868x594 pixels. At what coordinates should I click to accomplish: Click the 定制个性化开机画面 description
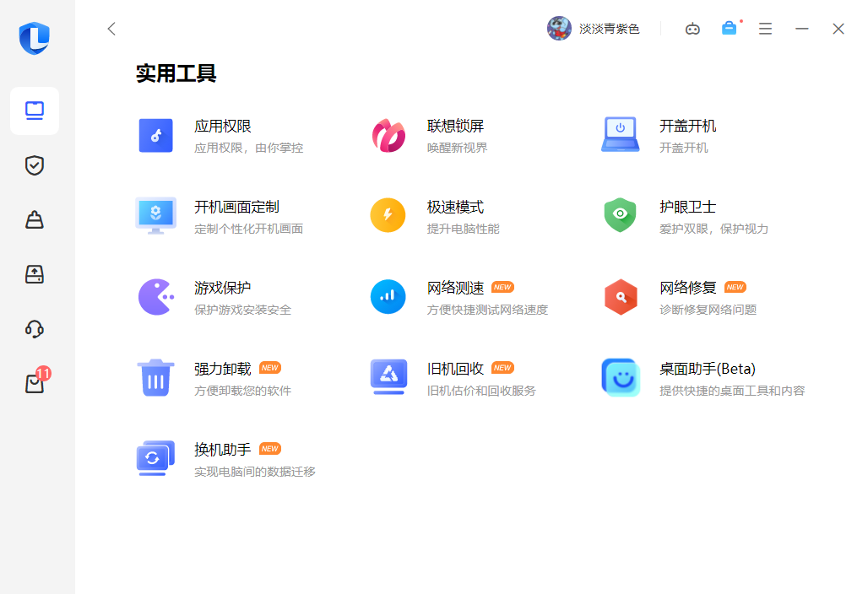248,229
